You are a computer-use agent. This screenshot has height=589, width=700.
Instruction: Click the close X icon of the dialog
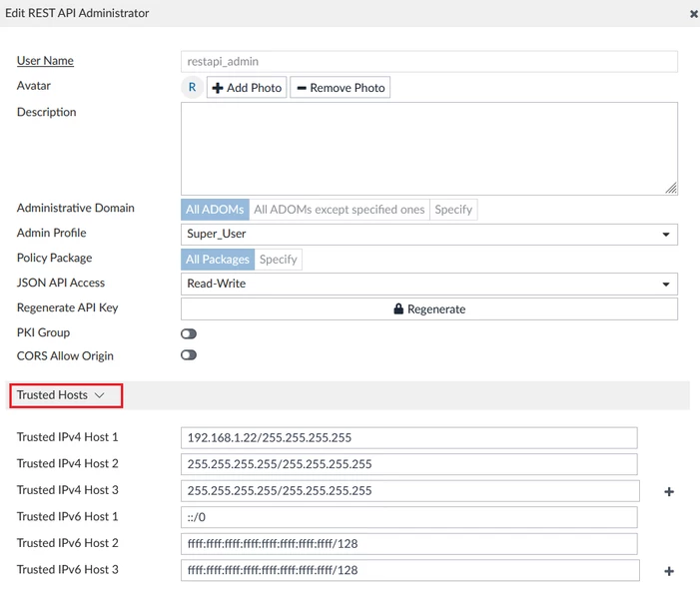click(x=693, y=14)
